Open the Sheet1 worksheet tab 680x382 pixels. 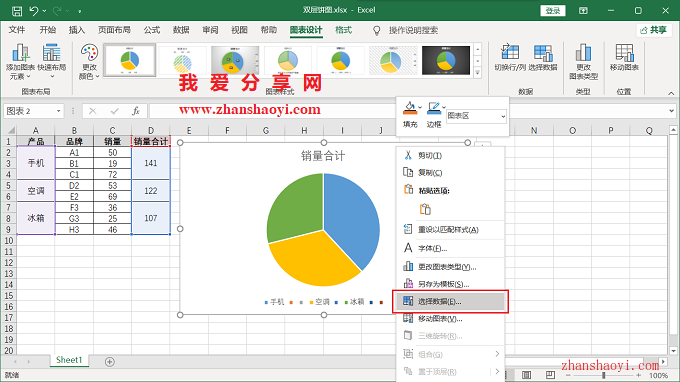coord(69,360)
